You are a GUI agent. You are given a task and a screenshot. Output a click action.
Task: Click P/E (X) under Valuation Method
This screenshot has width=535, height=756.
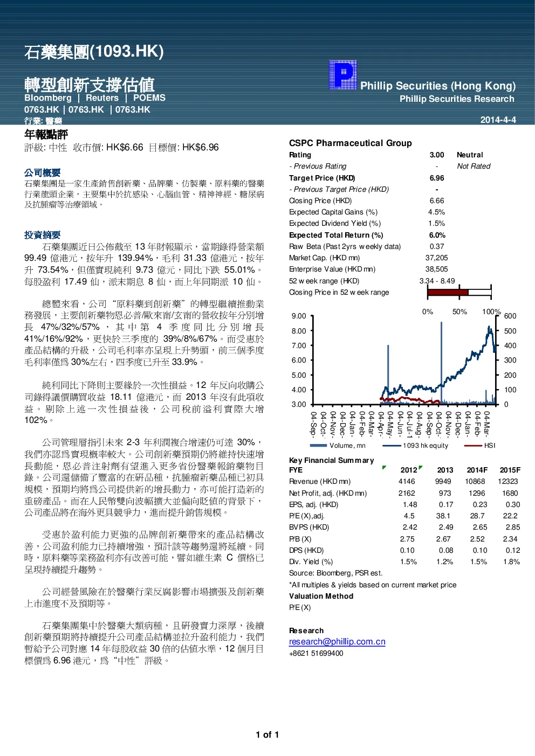[x=300, y=607]
